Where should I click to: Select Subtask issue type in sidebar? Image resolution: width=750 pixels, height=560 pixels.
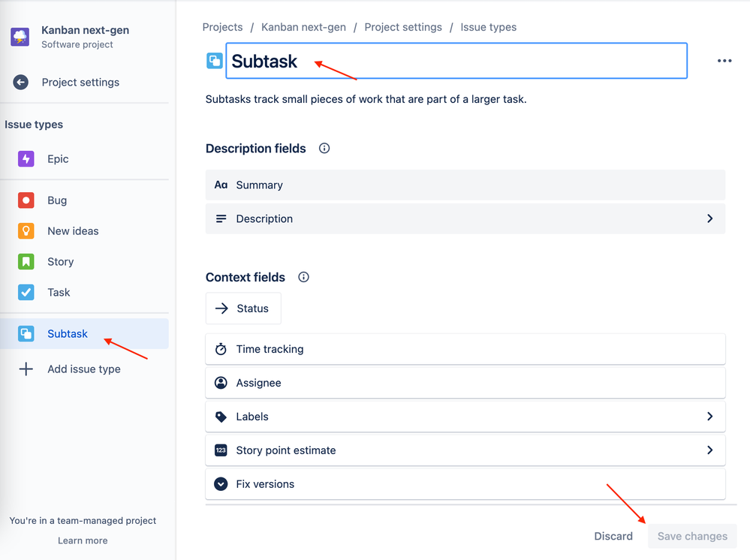(x=85, y=333)
